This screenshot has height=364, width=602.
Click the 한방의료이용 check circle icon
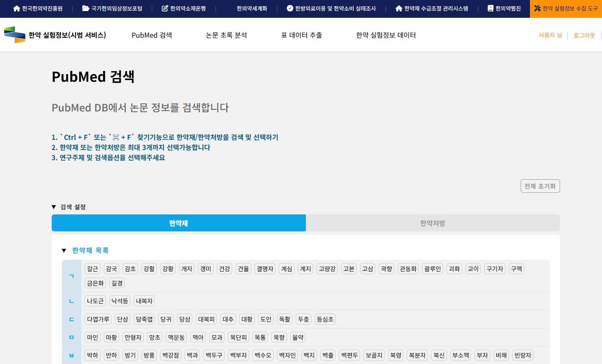point(290,8)
